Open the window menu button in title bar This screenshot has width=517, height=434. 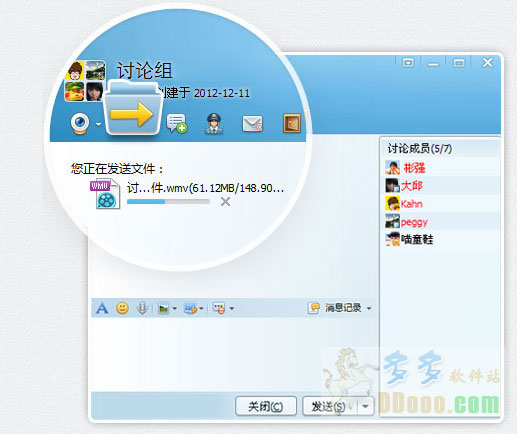(x=408, y=63)
